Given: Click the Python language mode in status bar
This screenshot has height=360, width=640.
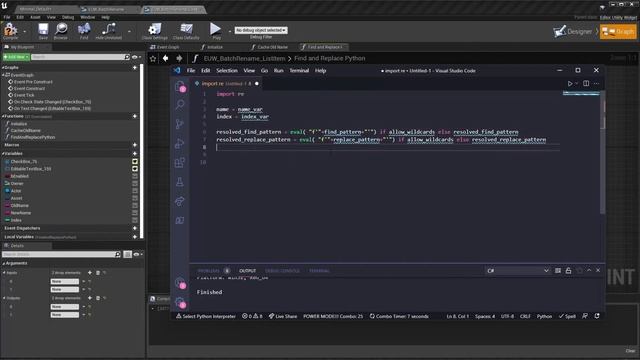Looking at the screenshot, I should 544,316.
